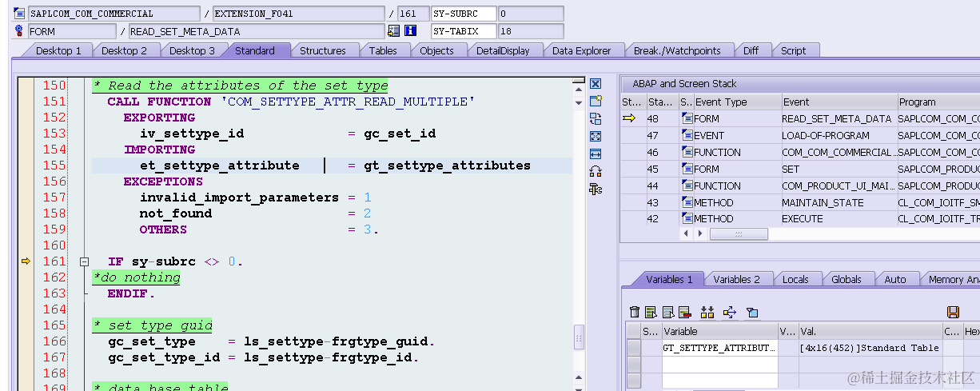Click the New Tool icon beside editor
The height and width of the screenshot is (391, 980).
click(x=596, y=101)
